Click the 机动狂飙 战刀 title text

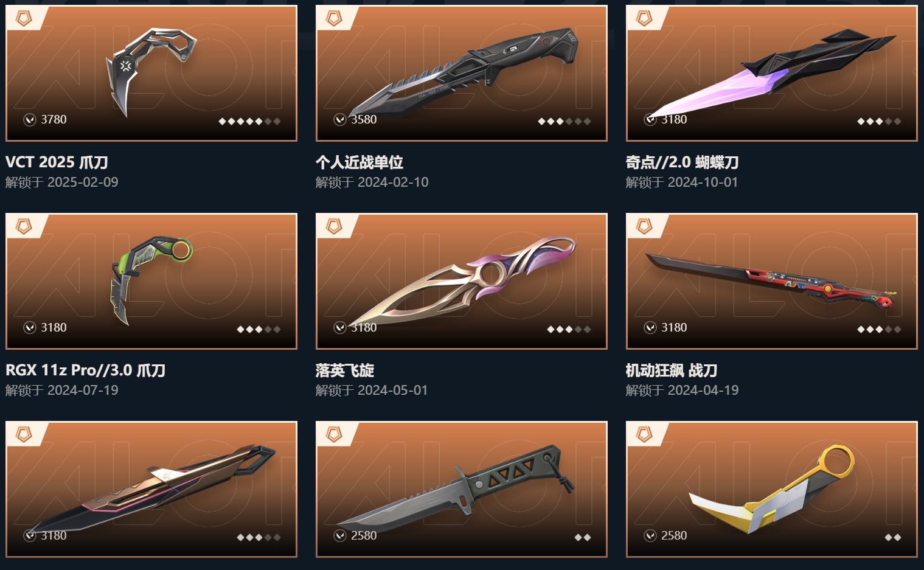[672, 370]
